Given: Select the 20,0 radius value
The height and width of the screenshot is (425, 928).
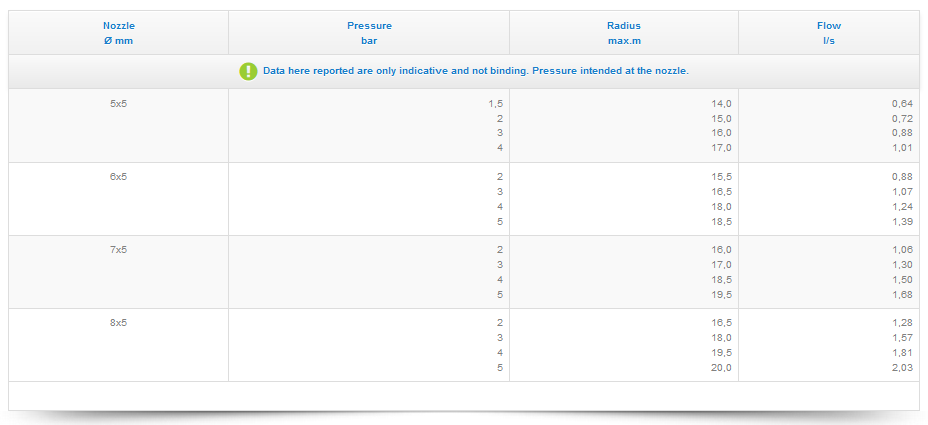Looking at the screenshot, I should pyautogui.click(x=722, y=367).
